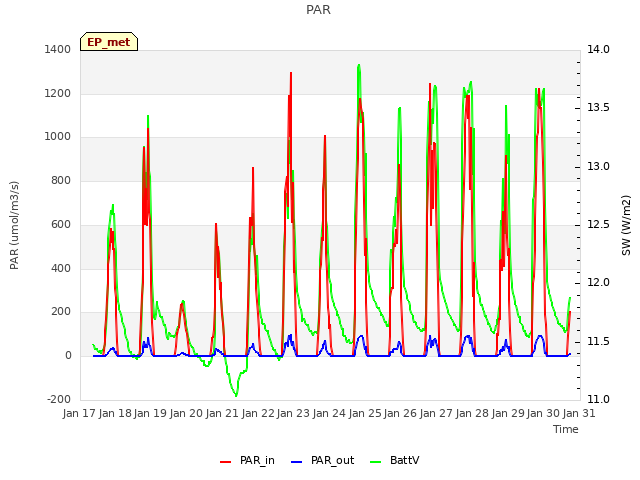The image size is (640, 480).
Task: Click the 13.5 right axis value
Action: (x=598, y=108)
